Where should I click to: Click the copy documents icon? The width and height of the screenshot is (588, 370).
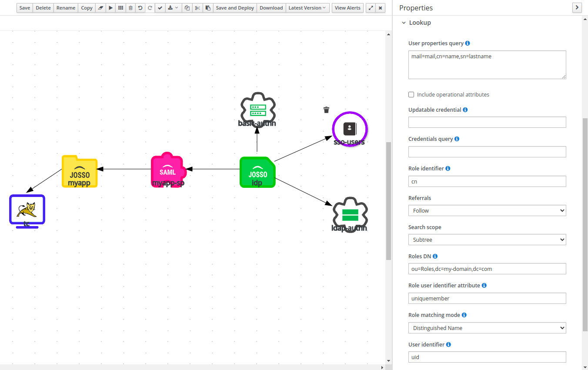click(187, 8)
